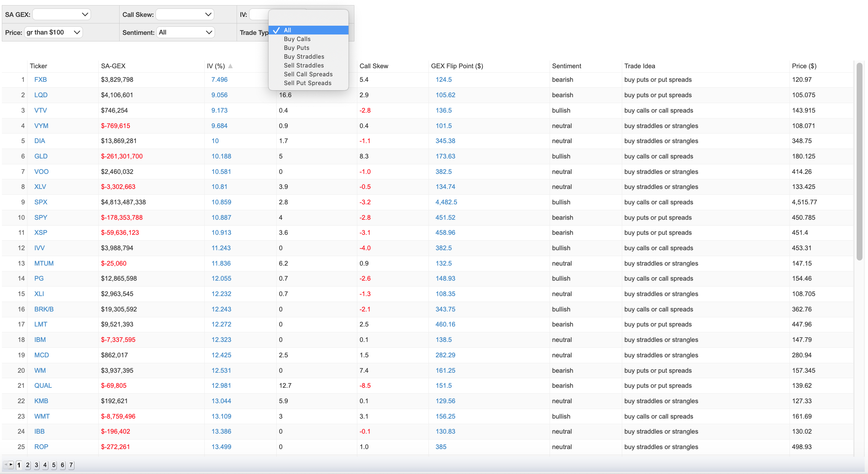This screenshot has width=868, height=474.
Task: Choose Buy Puts trade type option
Action: click(309, 48)
